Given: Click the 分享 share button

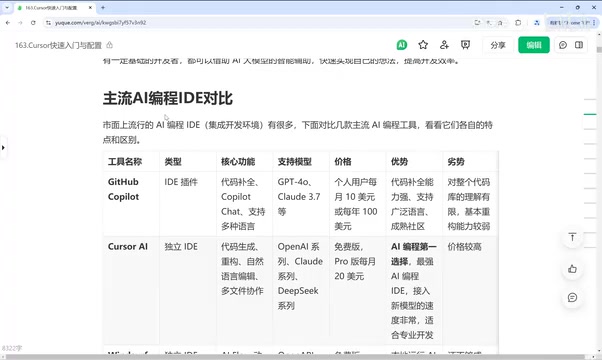Looking at the screenshot, I should 498,45.
